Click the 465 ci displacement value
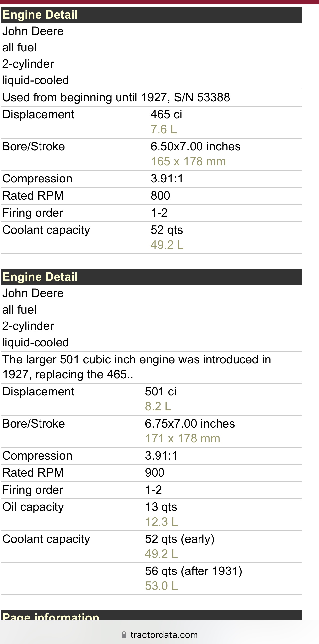Screen dimensions: 319x644 tap(166, 114)
